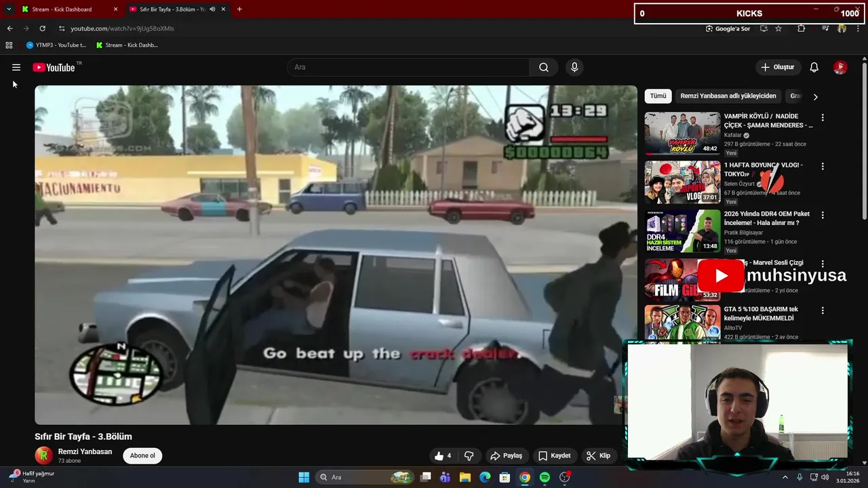Viewport: 868px width, 488px height.
Task: Open the Stream - Kick Dashb... bookmark
Action: [127, 45]
